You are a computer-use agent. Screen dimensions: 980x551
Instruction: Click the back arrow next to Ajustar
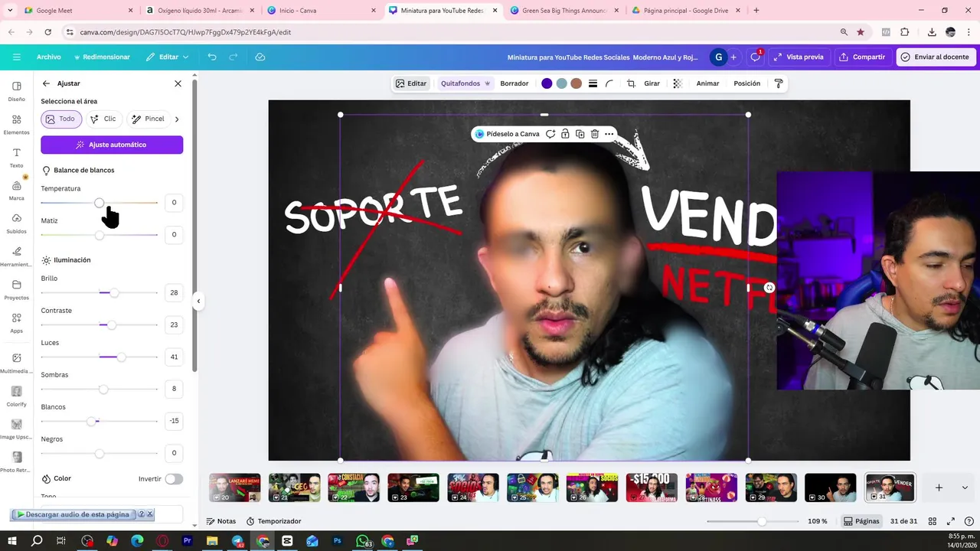point(46,83)
